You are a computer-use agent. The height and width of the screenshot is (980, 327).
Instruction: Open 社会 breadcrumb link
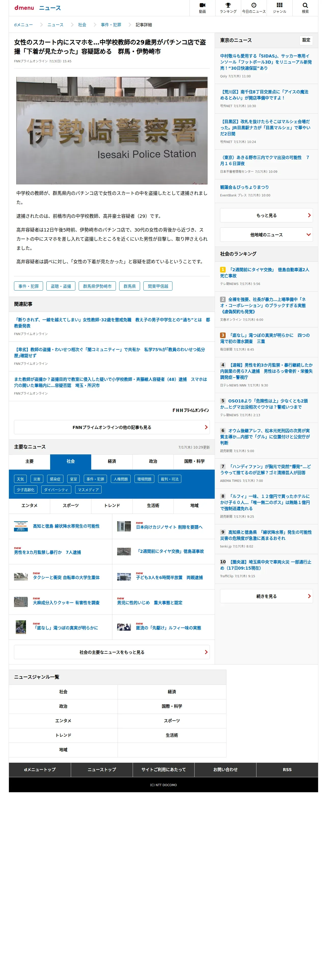click(82, 25)
